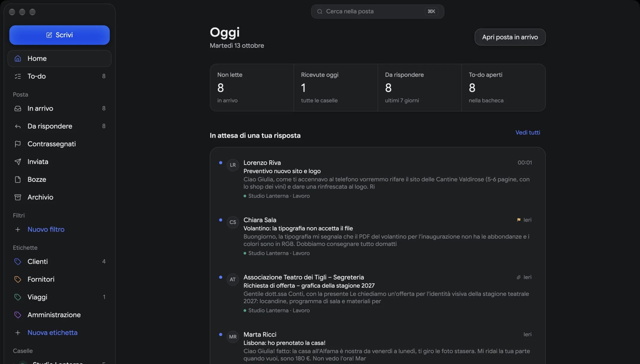The image size is (640, 364).
Task: Click the To-do checklist icon
Action: click(18, 76)
